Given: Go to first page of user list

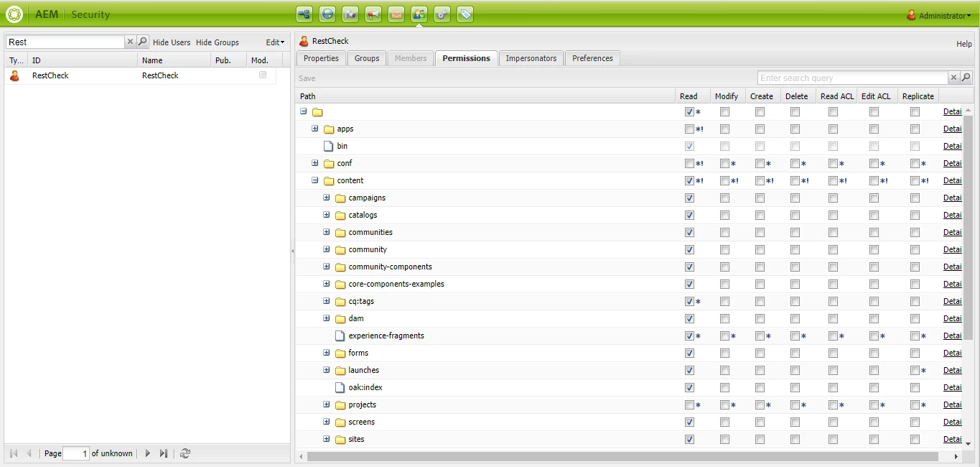Looking at the screenshot, I should pos(14,453).
